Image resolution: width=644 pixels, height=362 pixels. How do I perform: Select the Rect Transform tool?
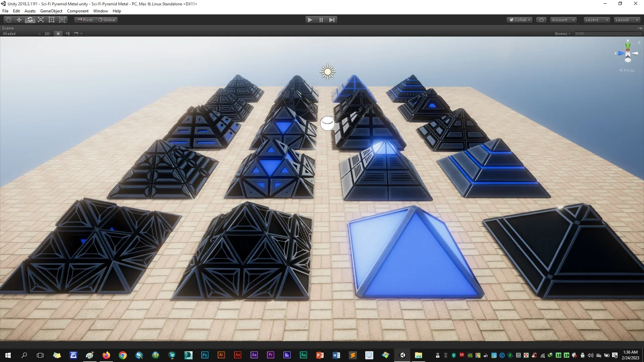52,20
